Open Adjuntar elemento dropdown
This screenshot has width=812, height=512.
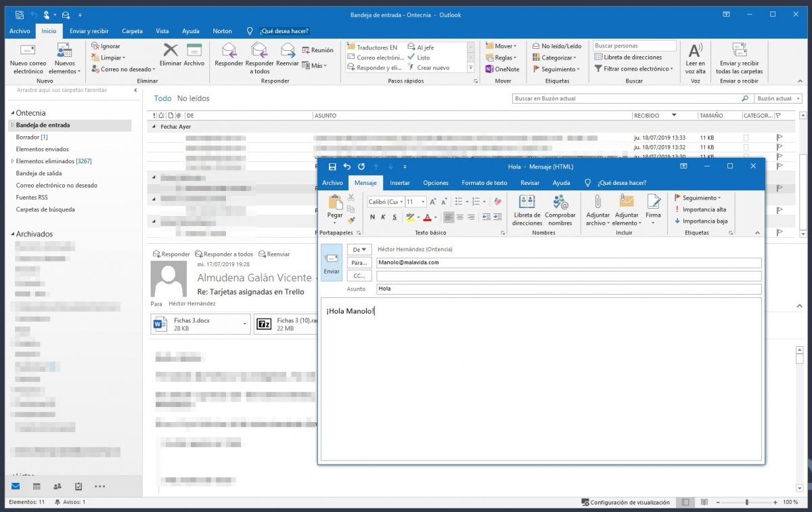[627, 210]
